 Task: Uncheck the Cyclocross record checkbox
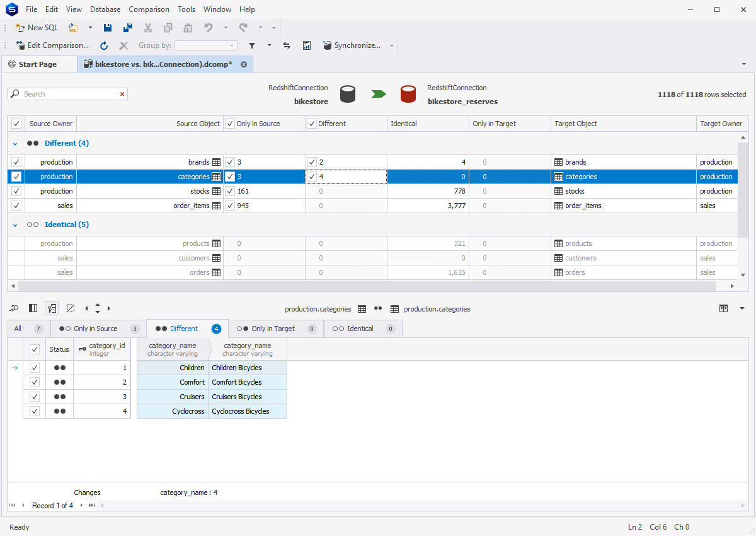(35, 411)
